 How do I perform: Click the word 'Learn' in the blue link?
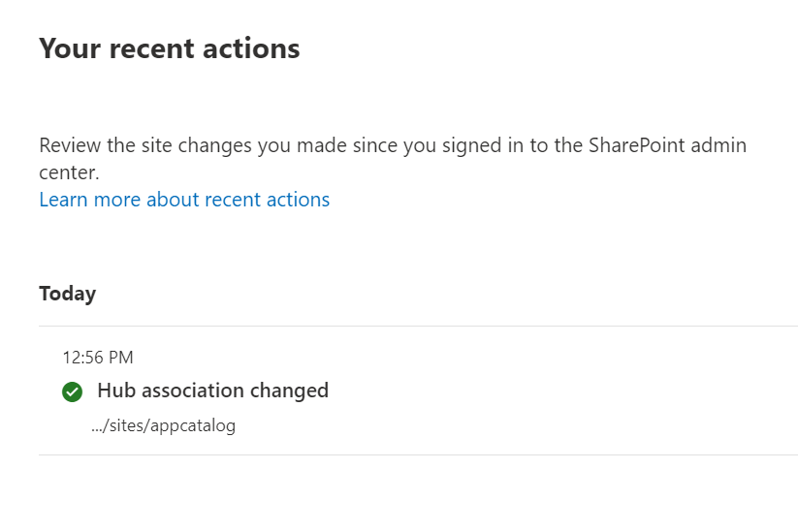[x=63, y=200]
